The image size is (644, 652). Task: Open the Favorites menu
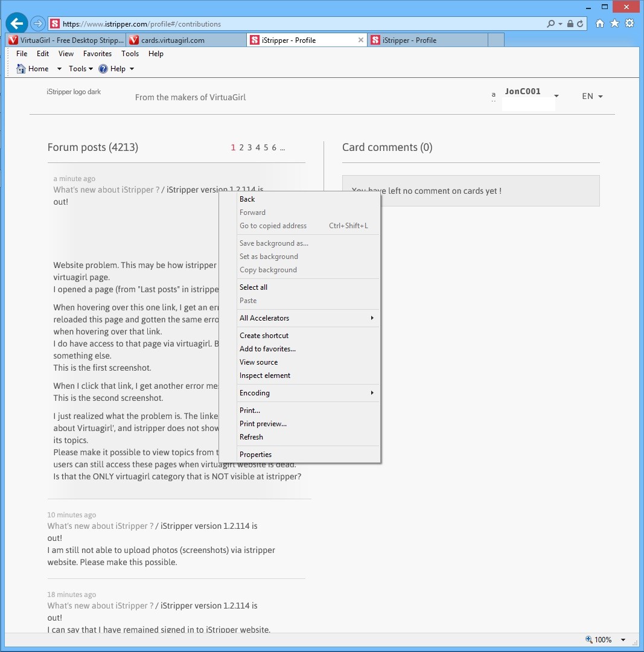coord(97,54)
